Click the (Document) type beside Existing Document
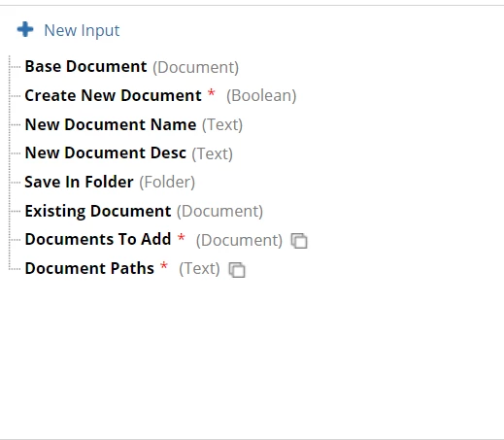The height and width of the screenshot is (440, 504). tap(219, 212)
